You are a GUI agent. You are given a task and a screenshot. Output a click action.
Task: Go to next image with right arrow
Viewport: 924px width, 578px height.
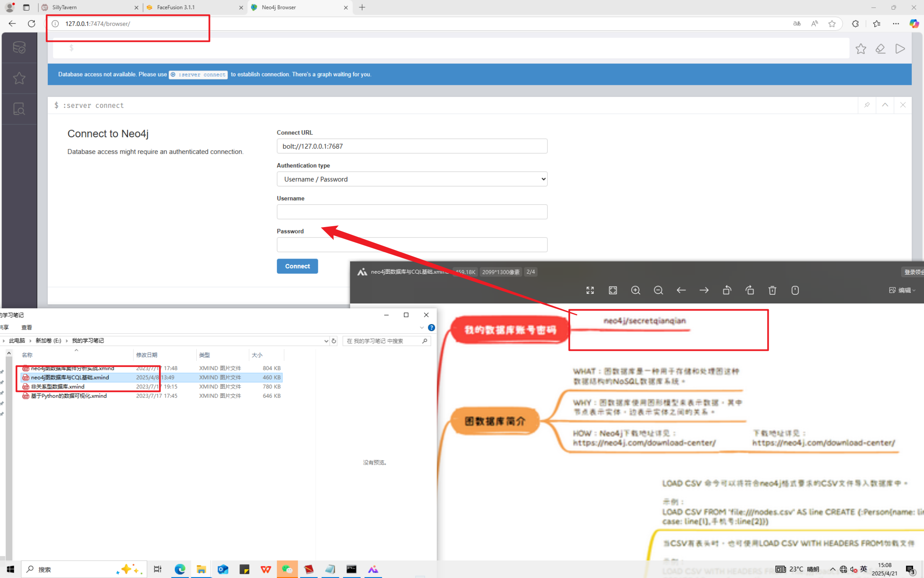click(x=704, y=290)
